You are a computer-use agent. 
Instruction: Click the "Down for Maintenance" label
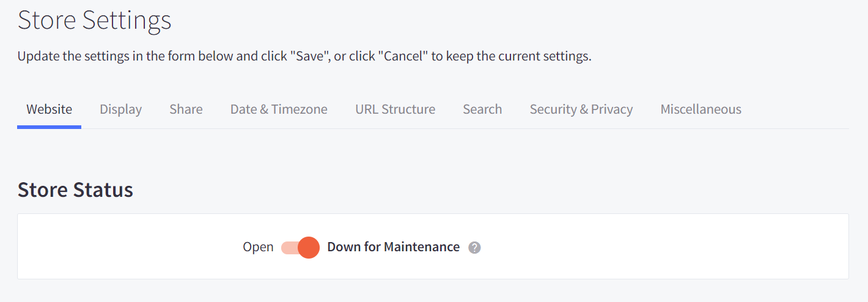(393, 247)
